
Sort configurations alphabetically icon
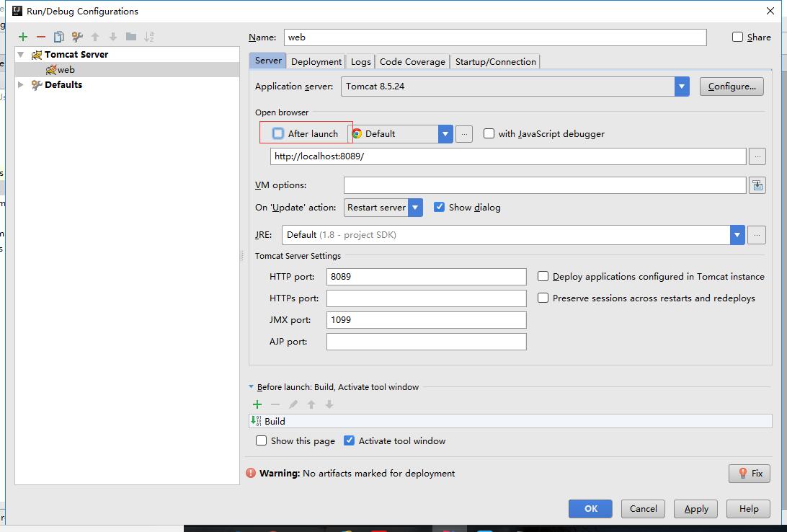click(149, 37)
